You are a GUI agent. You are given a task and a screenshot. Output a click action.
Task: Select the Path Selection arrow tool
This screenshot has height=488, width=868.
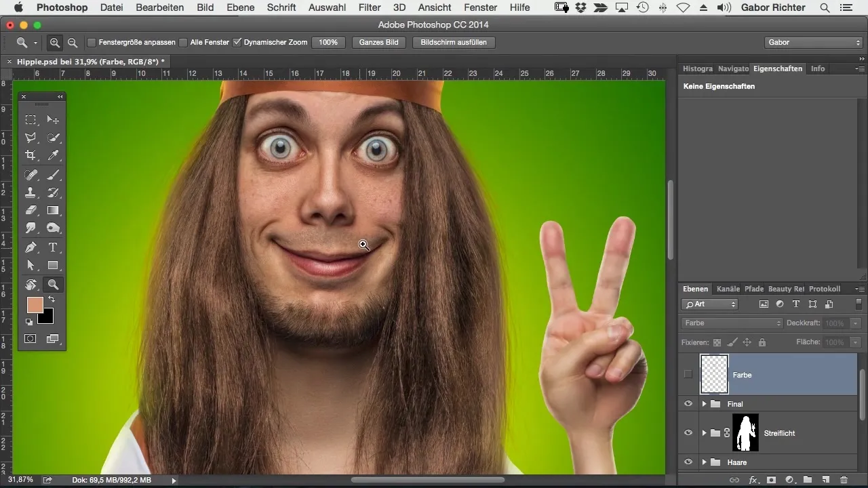pyautogui.click(x=31, y=266)
